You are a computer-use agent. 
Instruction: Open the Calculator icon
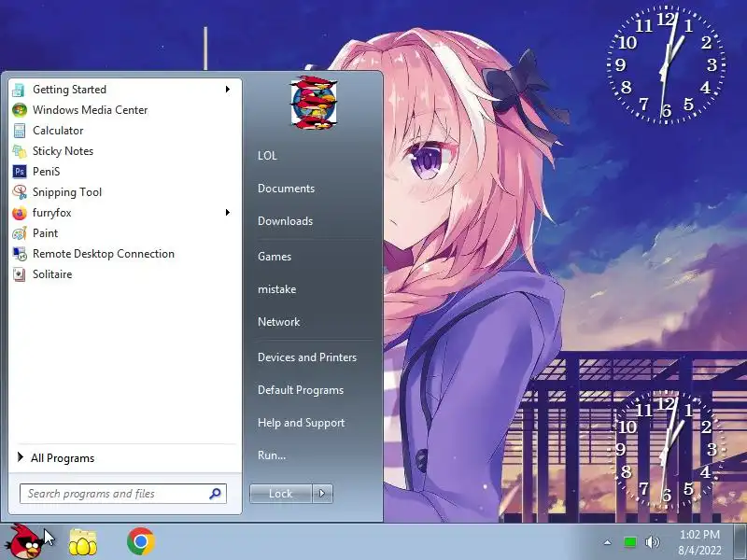click(19, 131)
